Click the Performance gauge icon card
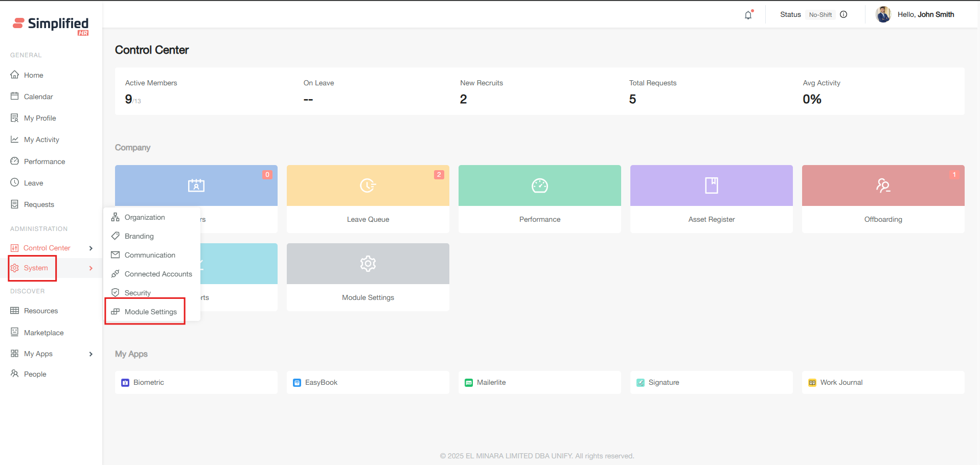 [539, 185]
